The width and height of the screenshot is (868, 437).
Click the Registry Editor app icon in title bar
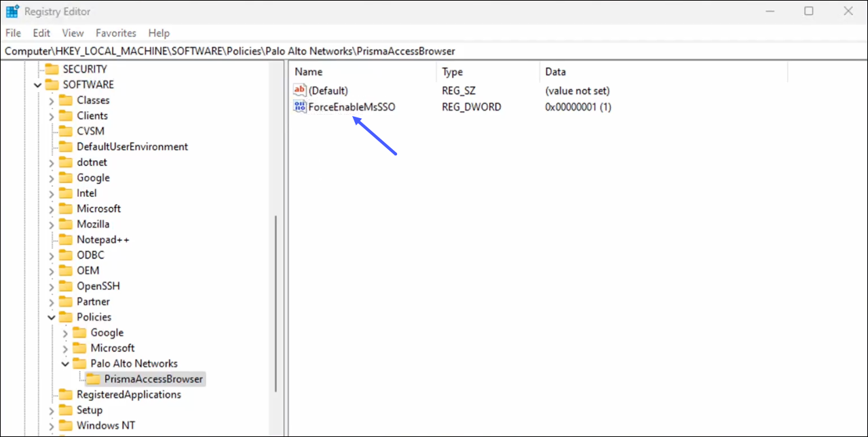pos(12,12)
